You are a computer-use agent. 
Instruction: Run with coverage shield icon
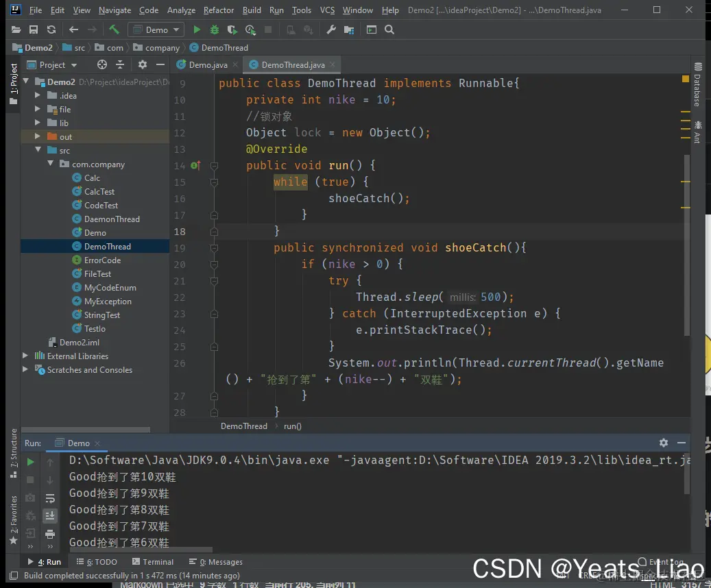(232, 30)
